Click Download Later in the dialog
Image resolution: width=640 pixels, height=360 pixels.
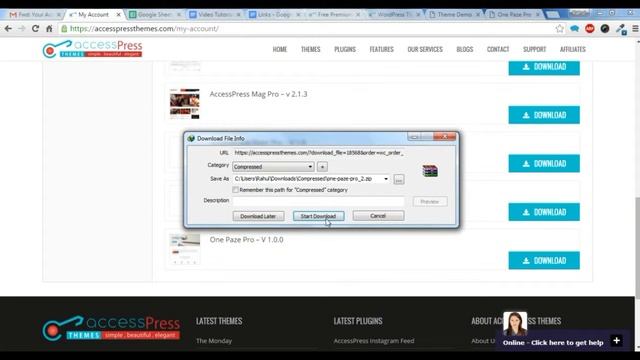(258, 216)
